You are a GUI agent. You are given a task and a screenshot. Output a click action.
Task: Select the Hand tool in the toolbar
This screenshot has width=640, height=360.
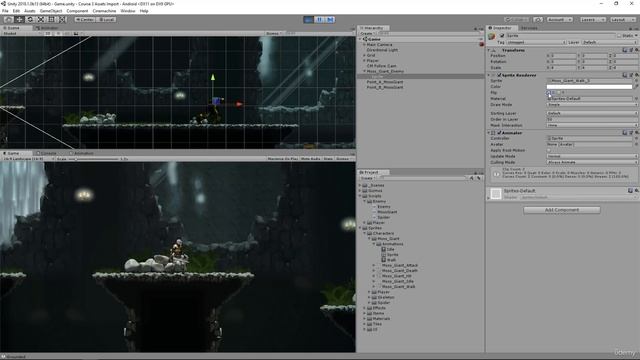(x=8, y=19)
